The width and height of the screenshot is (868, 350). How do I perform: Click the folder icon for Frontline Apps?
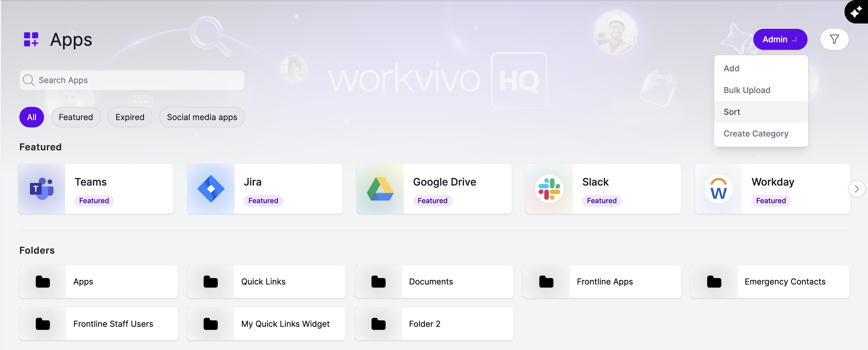pos(546,282)
